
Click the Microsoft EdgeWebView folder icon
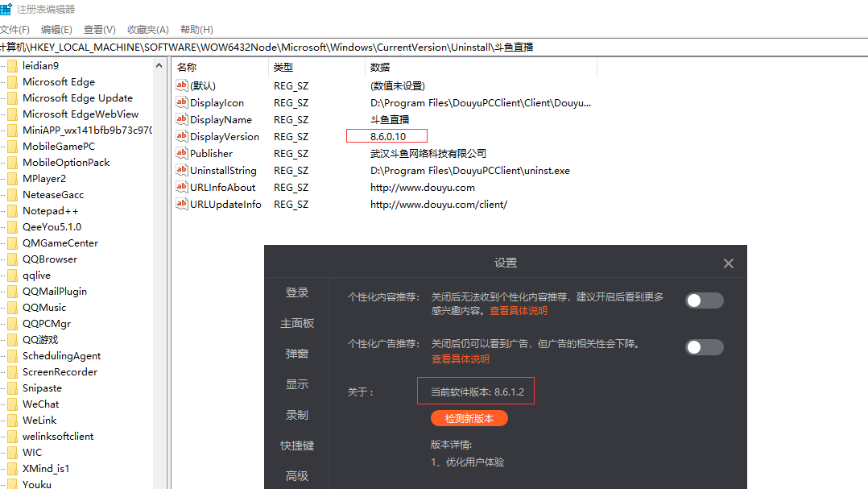[x=12, y=114]
